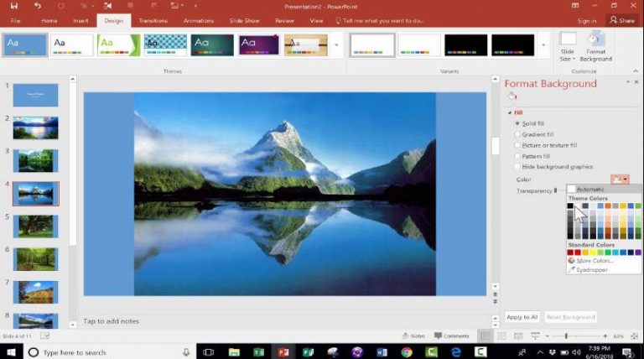Switch to the Insert tab
This screenshot has height=359, width=644.
point(80,20)
